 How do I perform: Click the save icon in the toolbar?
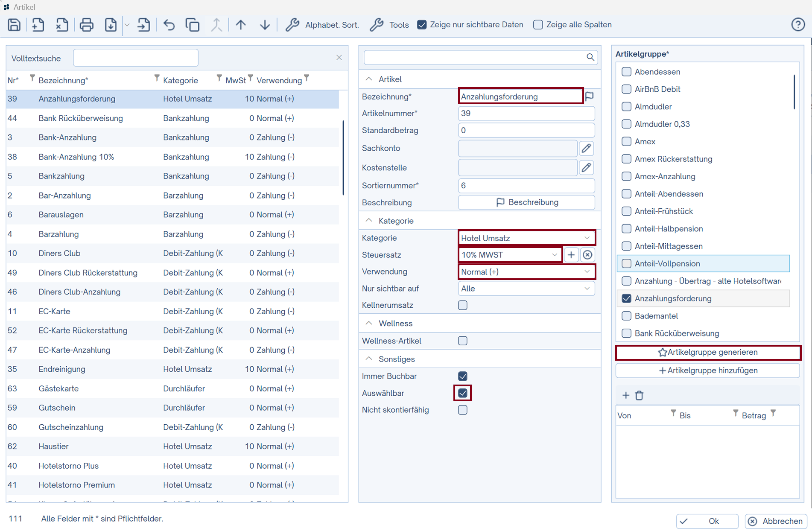[x=14, y=25]
